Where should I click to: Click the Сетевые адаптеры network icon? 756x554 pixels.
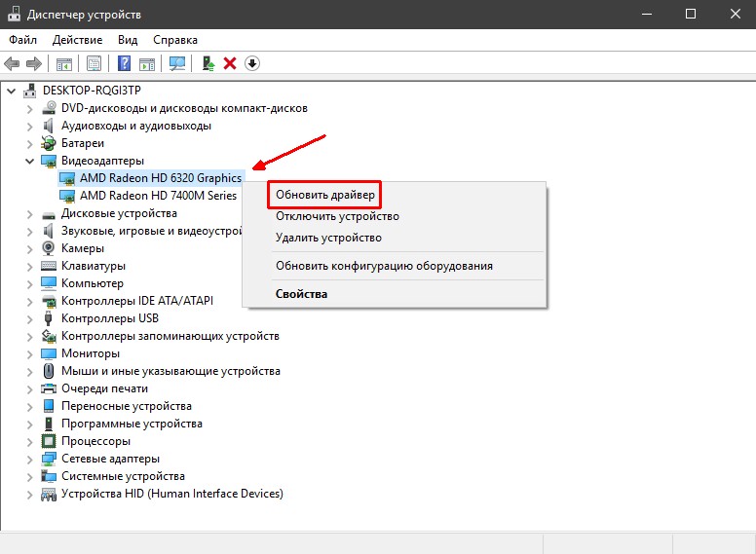(x=49, y=459)
